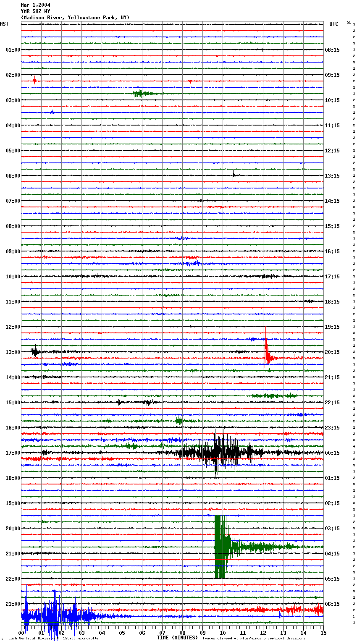Click the 23:15 UTC time label

(332, 428)
